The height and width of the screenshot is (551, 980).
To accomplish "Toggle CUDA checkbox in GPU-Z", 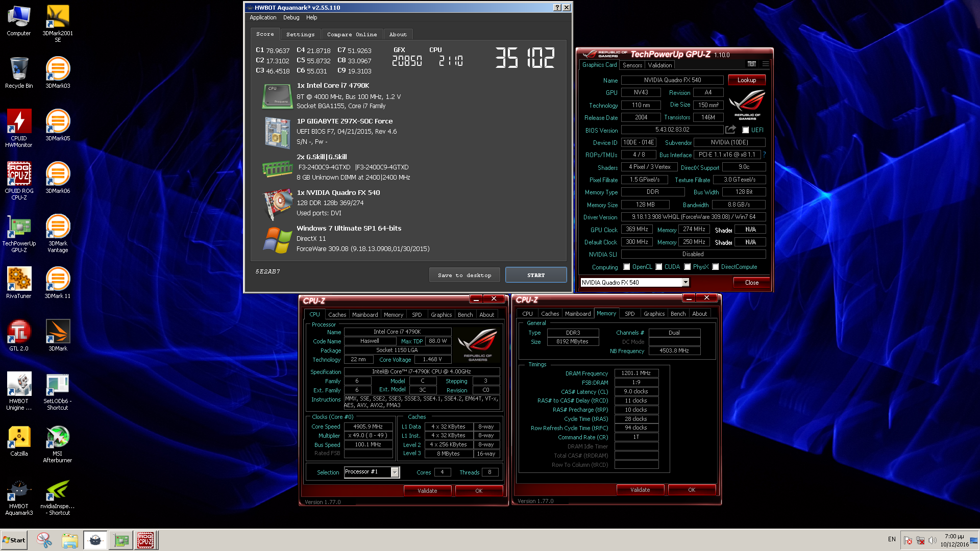I will point(658,267).
